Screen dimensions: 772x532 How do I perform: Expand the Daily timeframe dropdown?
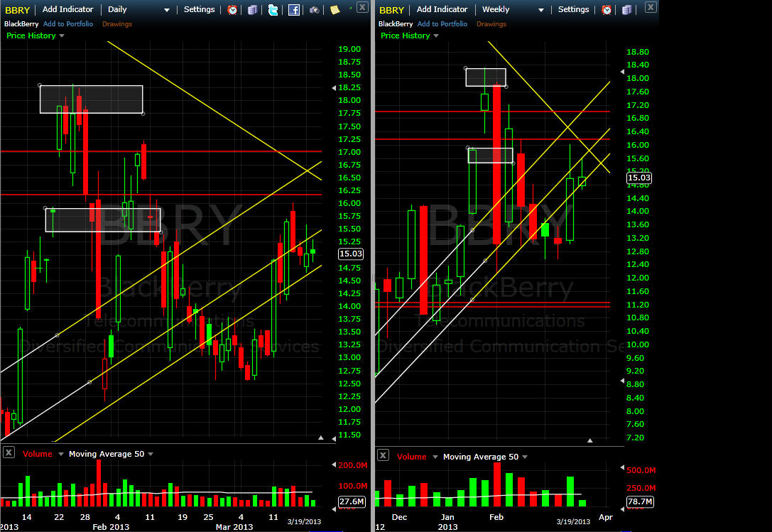click(166, 11)
